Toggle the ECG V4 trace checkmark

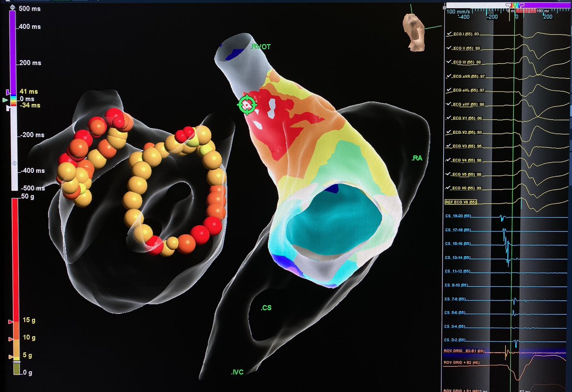tap(448, 160)
